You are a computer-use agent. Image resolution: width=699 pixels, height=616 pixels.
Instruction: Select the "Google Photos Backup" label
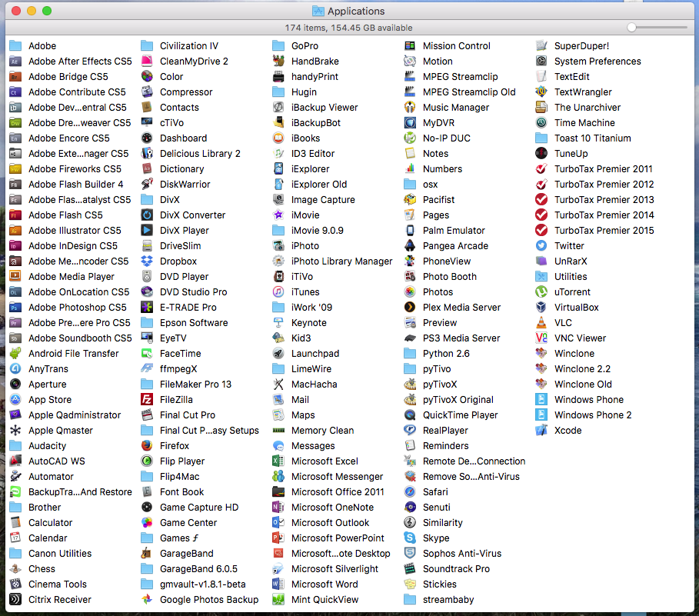(x=209, y=600)
